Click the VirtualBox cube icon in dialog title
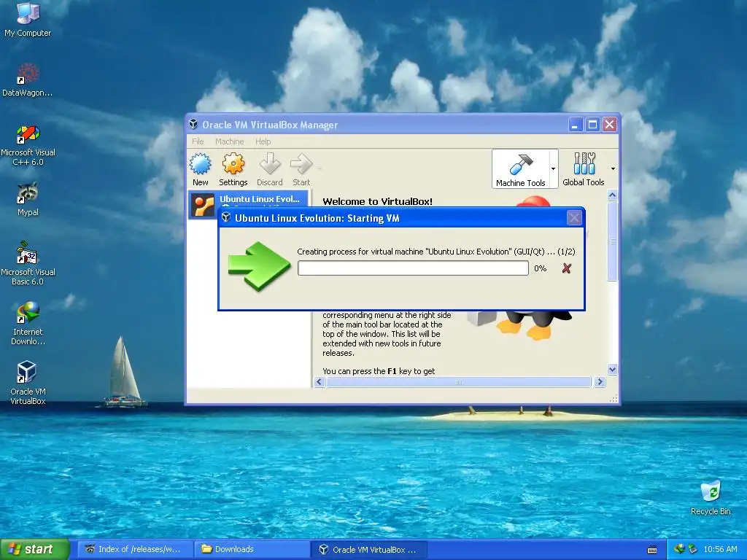 click(x=226, y=217)
